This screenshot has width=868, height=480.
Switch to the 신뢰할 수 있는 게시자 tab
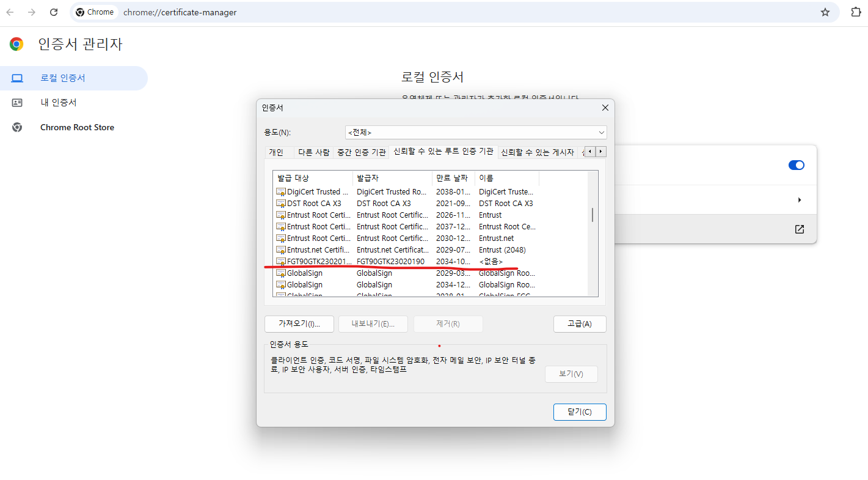(x=538, y=152)
